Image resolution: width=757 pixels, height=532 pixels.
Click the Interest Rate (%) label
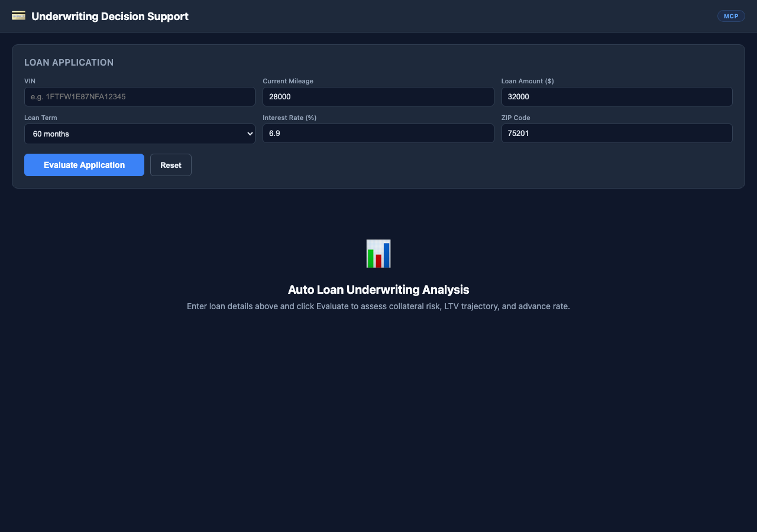coord(290,118)
